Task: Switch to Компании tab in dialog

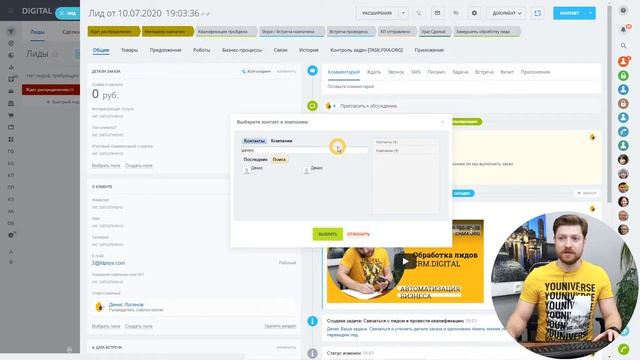Action: tap(282, 141)
